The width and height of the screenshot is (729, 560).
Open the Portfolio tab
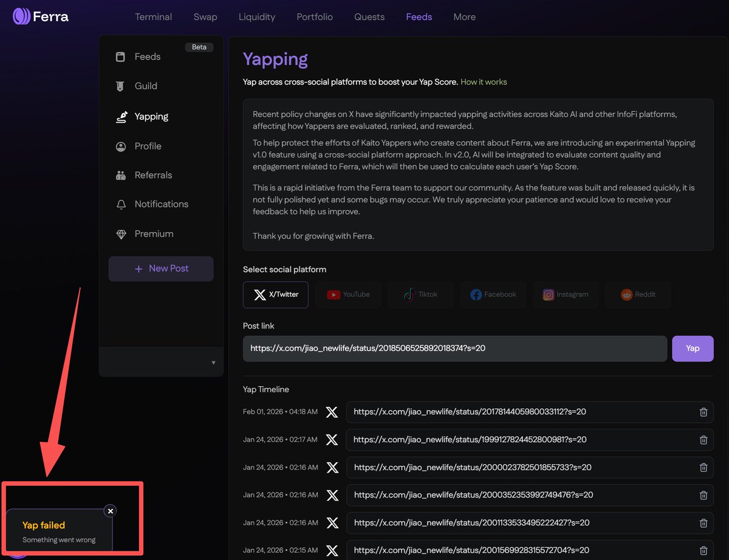[x=315, y=17]
